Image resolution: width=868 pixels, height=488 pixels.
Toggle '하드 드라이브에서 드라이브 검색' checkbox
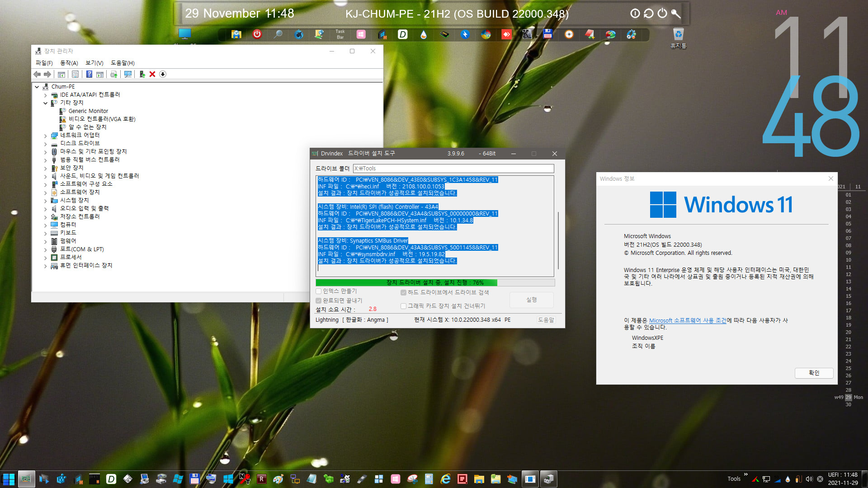pos(403,292)
